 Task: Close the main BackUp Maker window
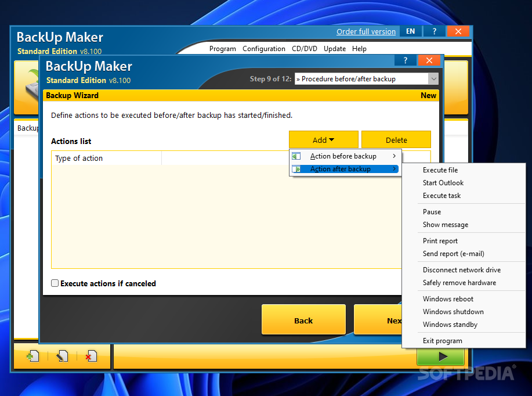tap(458, 31)
